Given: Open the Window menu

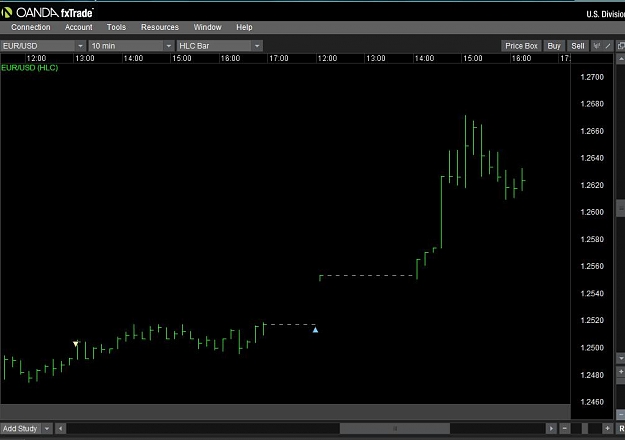Looking at the screenshot, I should click(207, 27).
